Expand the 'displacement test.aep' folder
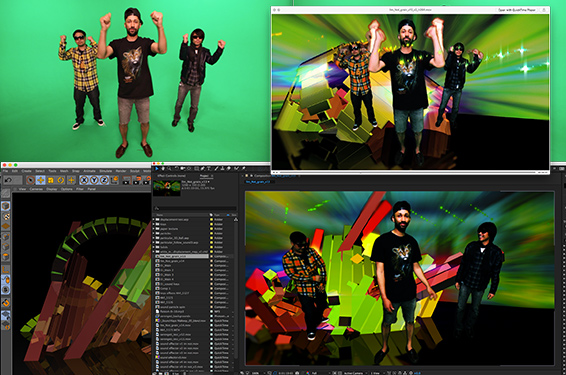Viewport: 566px width, 375px height. [154, 219]
